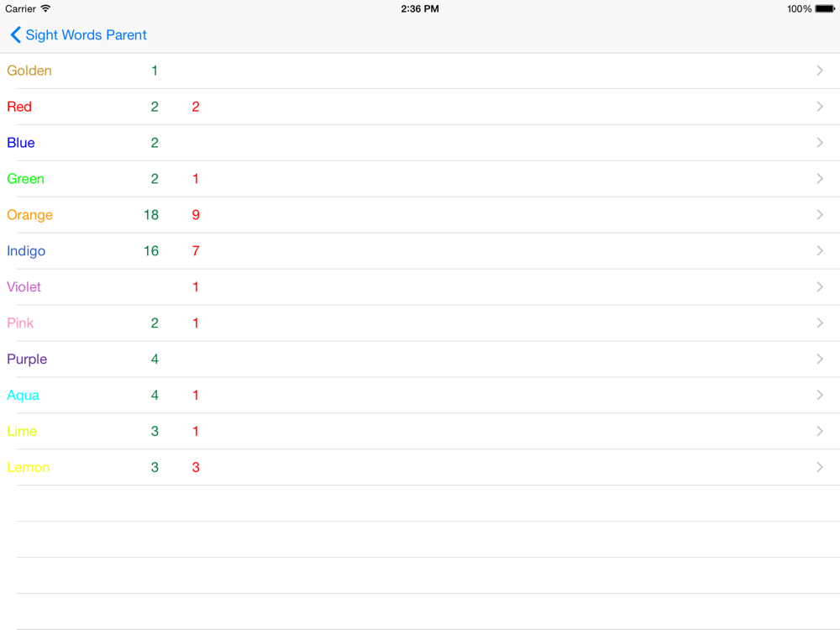Tap the blue back chevron icon
The width and height of the screenshot is (840, 630).
point(15,34)
